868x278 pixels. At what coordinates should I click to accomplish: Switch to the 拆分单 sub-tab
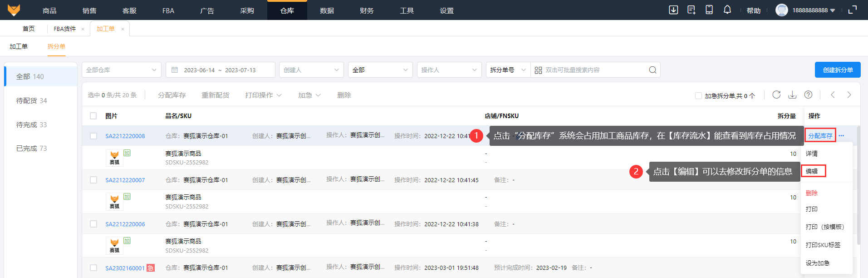[x=56, y=46]
